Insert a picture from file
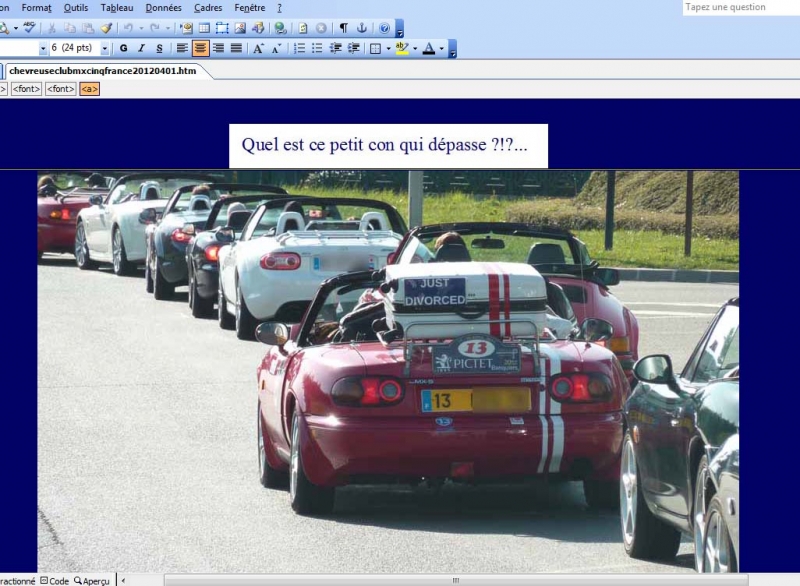Screen dimensions: 800x586 click(x=240, y=28)
